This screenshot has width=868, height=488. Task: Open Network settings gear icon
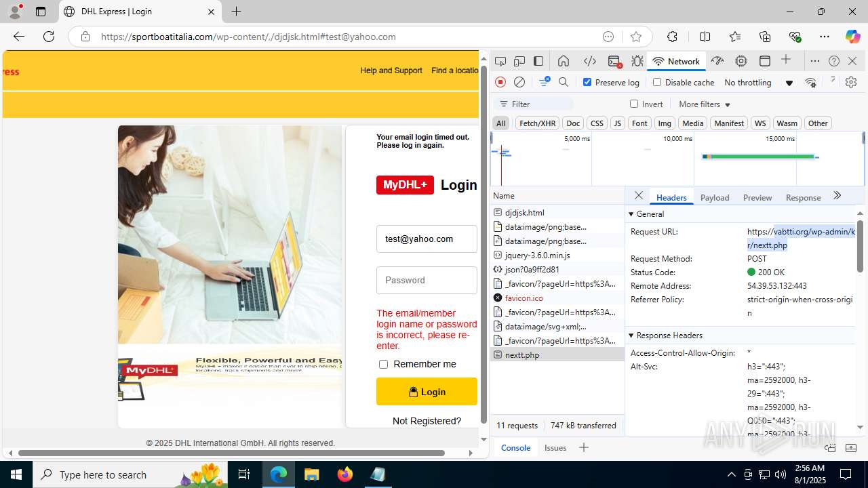[x=851, y=82]
